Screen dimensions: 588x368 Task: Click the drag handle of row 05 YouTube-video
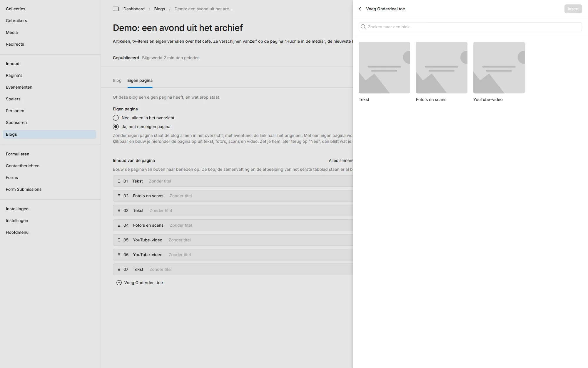pyautogui.click(x=119, y=240)
